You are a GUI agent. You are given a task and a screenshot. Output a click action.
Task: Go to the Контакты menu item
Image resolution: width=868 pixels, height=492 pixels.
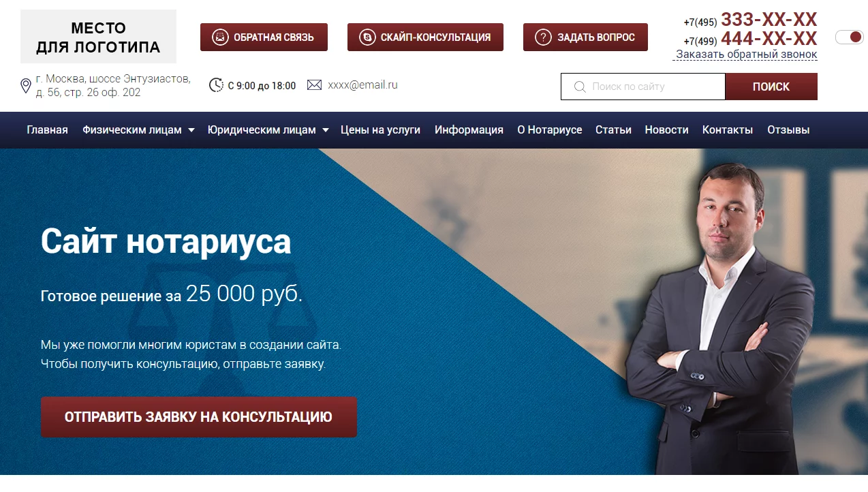pos(728,129)
